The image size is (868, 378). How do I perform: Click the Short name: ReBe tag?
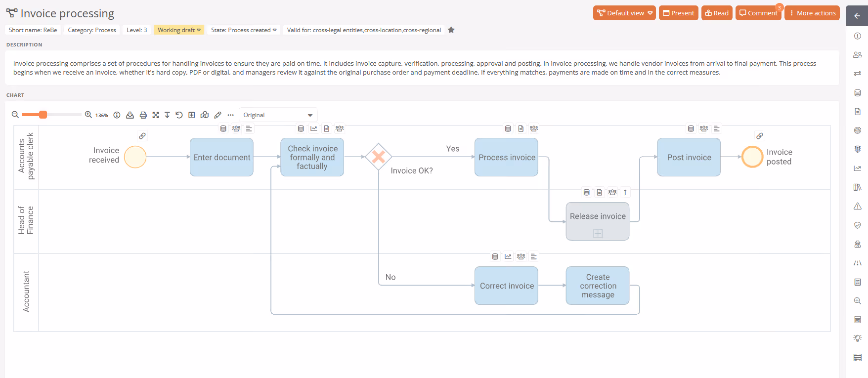tap(33, 30)
